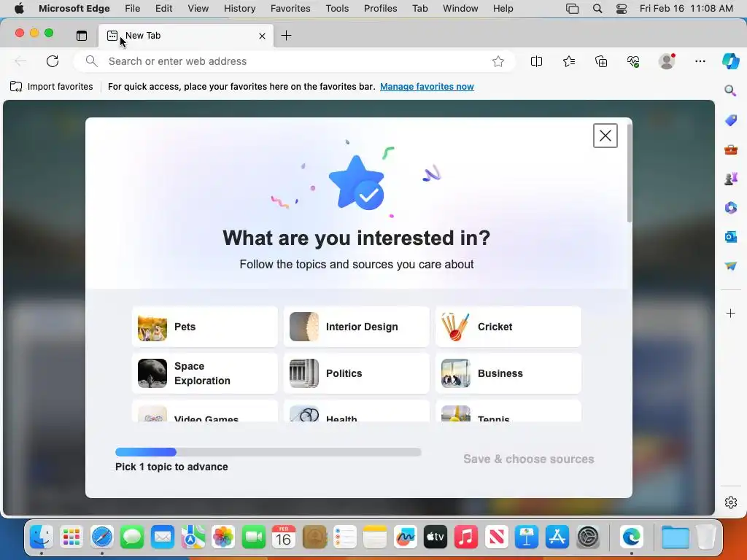
Task: Select the Health topic card
Action: click(356, 411)
